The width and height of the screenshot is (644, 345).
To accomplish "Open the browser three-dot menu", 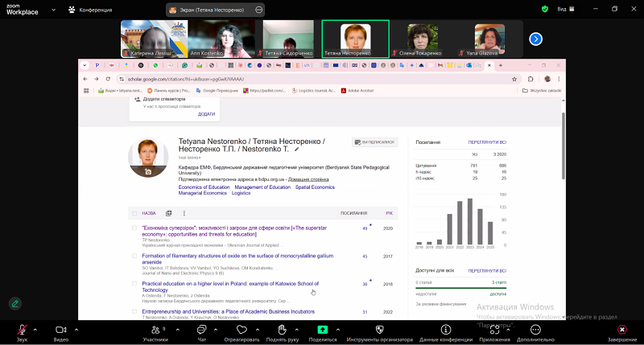I will [559, 79].
